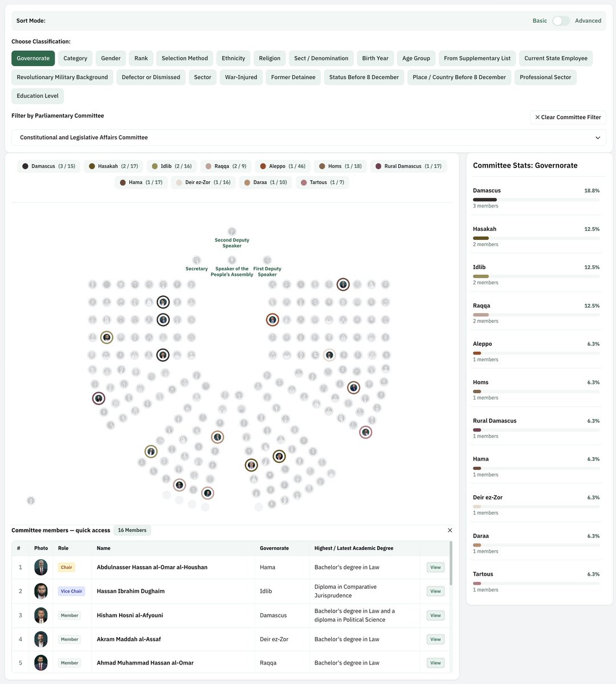Click the members table vertical scrollbar
Viewport: 616px width, 684px height.
point(451,564)
